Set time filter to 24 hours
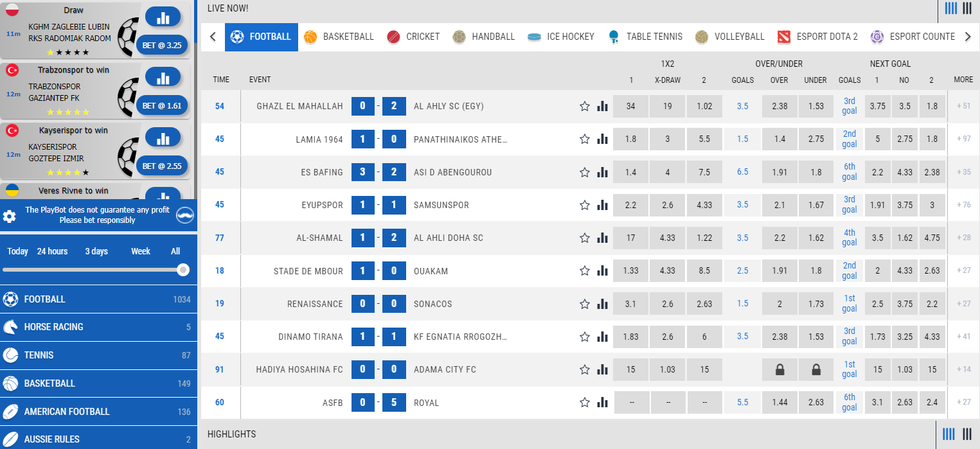Image resolution: width=980 pixels, height=449 pixels. 52,251
